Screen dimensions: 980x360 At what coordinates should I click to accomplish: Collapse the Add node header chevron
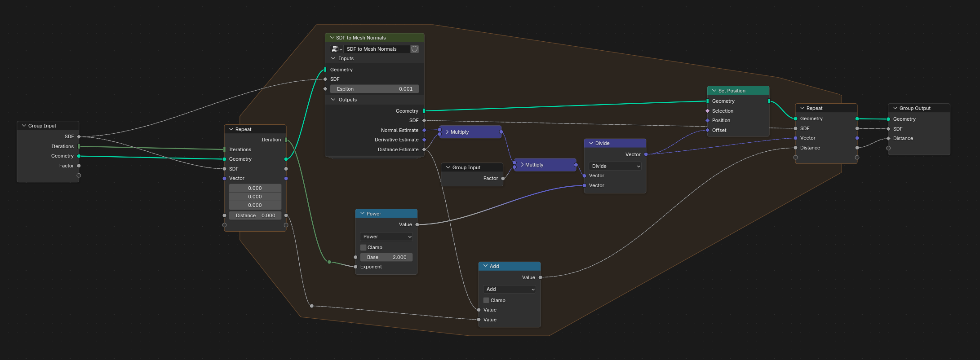tap(486, 266)
